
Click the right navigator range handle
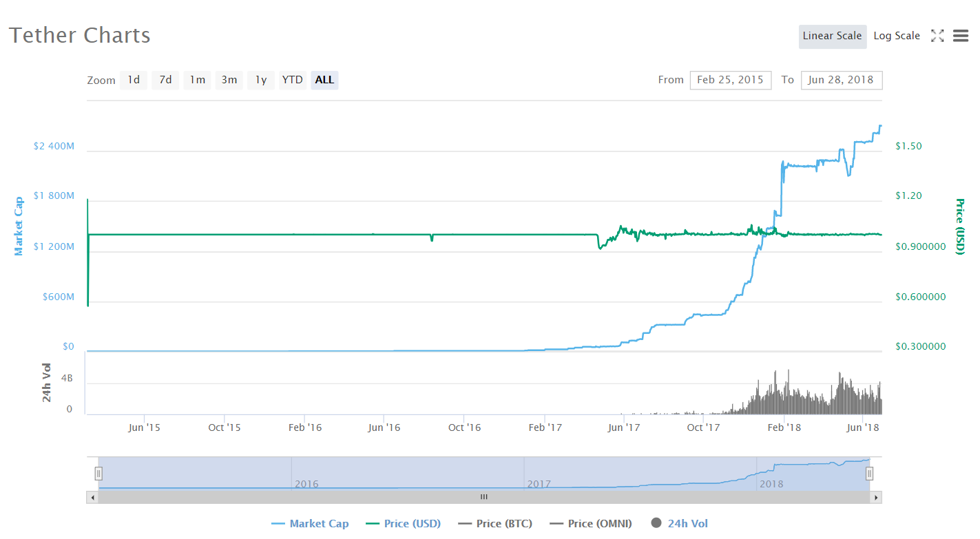click(x=870, y=473)
